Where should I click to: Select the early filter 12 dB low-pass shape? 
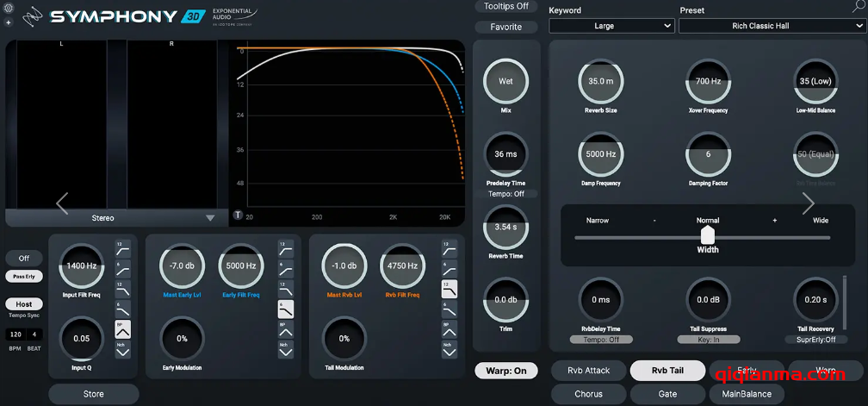tap(286, 289)
